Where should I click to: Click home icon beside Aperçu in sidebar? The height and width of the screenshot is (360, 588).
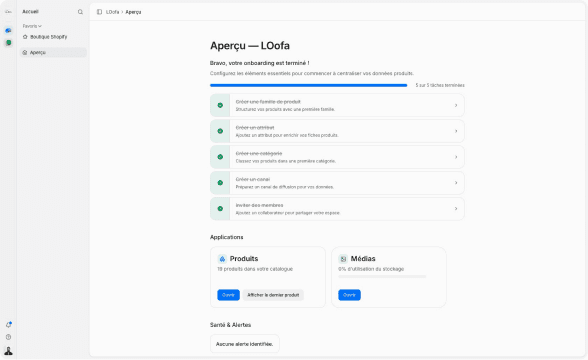tap(25, 52)
